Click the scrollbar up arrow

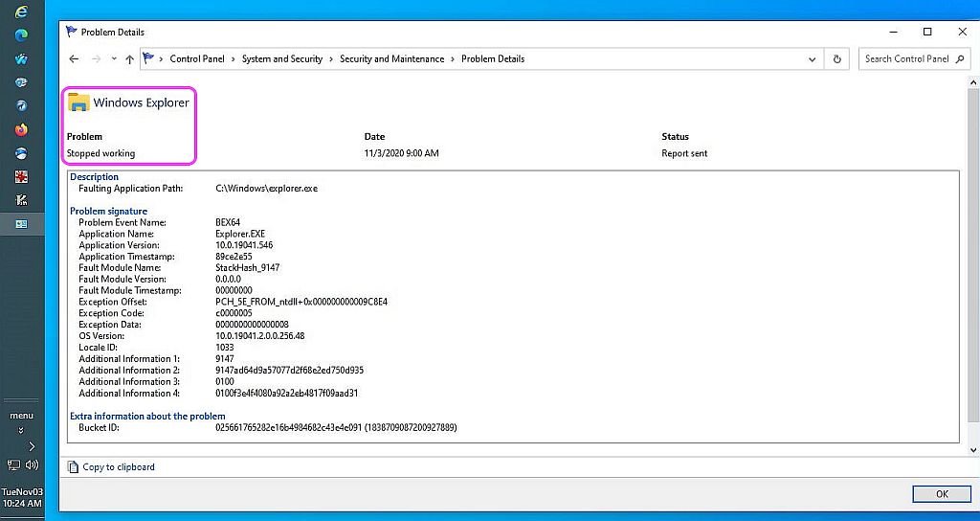(x=973, y=82)
